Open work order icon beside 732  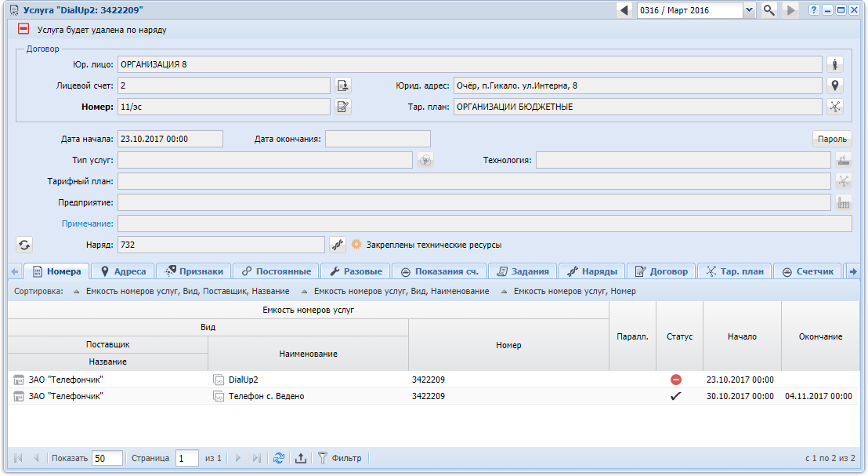[x=338, y=245]
